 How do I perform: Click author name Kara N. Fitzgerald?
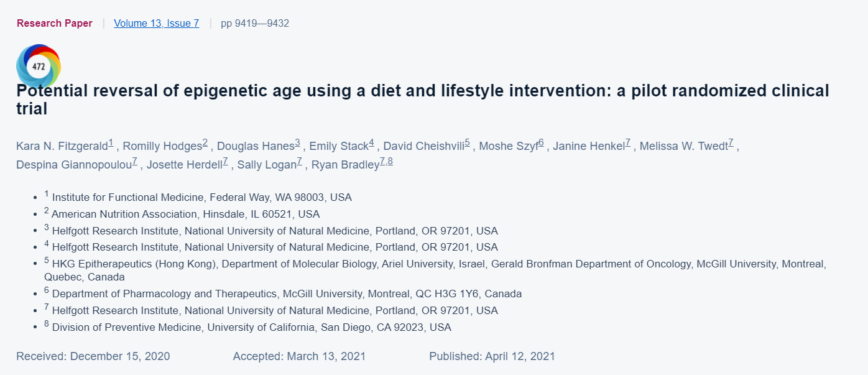coord(62,147)
